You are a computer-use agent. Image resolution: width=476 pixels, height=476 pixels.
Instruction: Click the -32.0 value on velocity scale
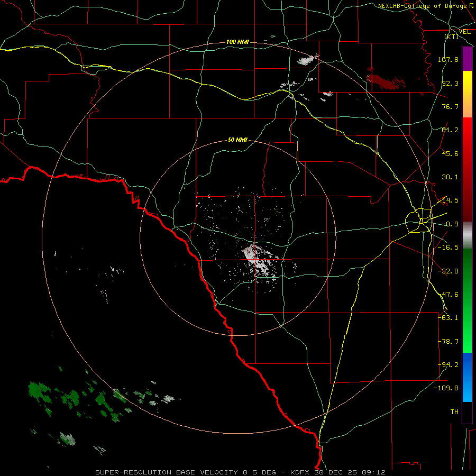[x=448, y=271]
